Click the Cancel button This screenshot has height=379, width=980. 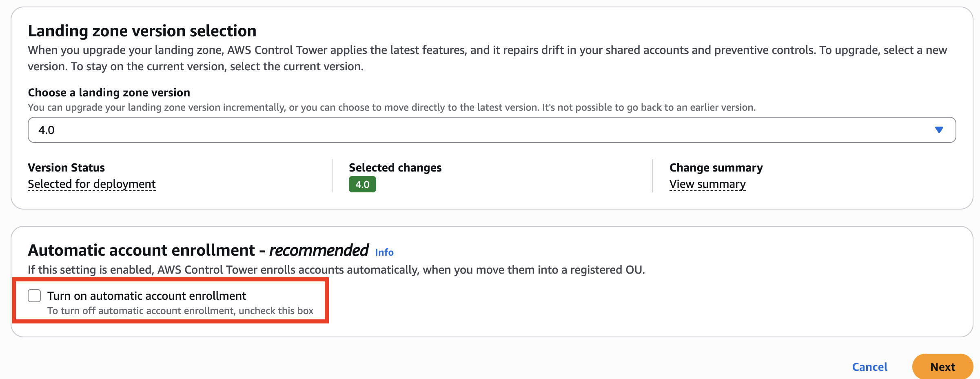[869, 367]
